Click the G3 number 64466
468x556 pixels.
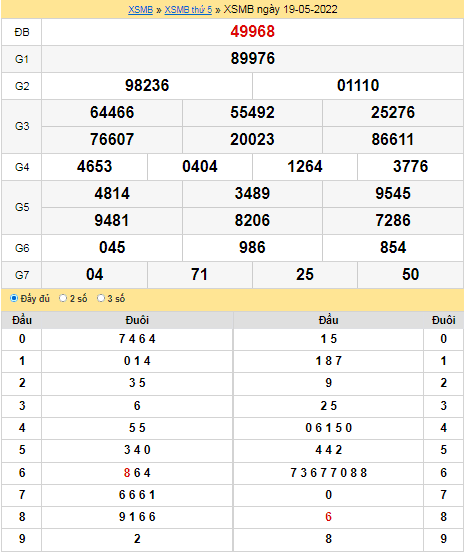click(112, 112)
